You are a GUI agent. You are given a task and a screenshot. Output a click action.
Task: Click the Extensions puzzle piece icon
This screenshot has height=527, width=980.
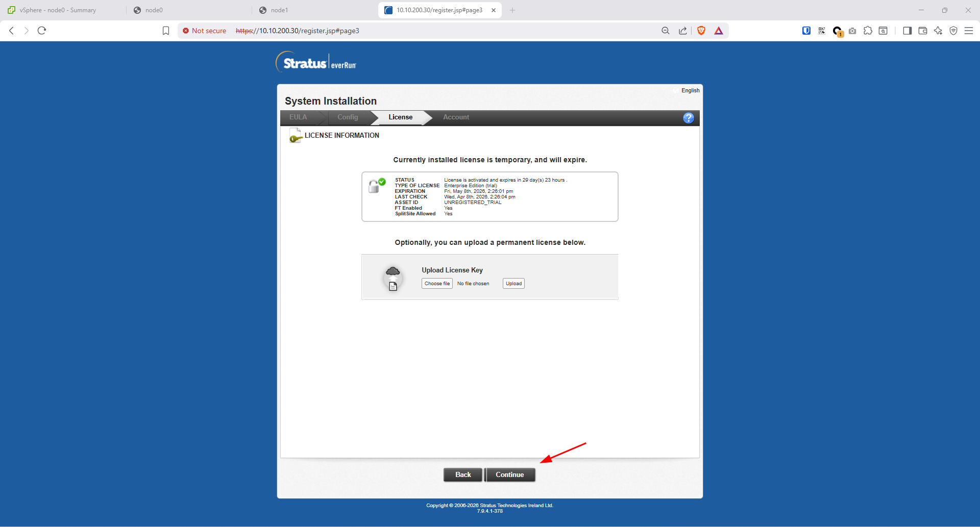coord(868,31)
